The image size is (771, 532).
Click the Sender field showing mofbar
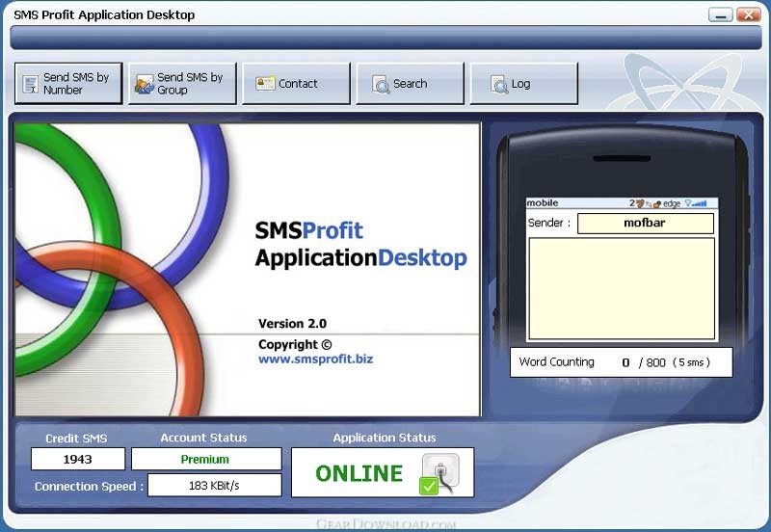(x=645, y=224)
